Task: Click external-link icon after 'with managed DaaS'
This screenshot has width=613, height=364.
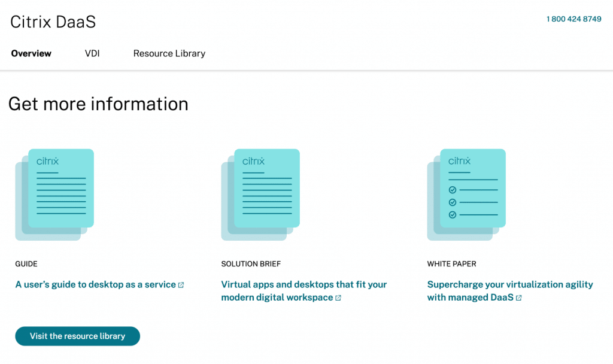Action: click(x=519, y=298)
